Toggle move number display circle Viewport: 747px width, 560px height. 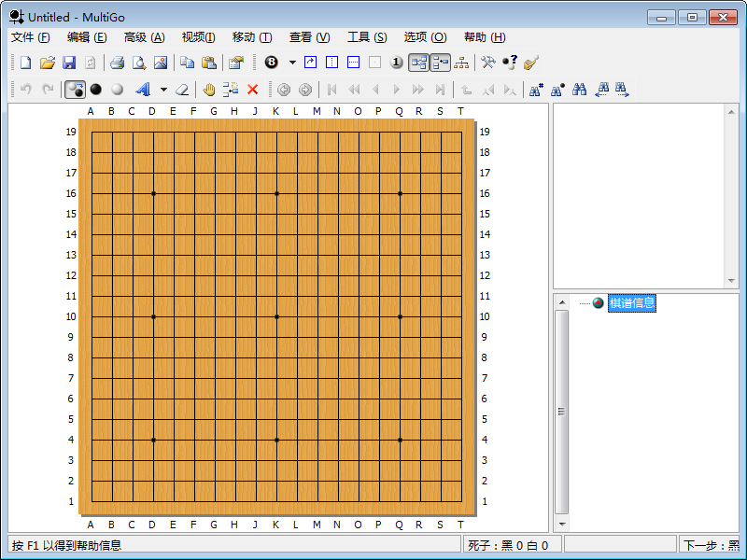coord(397,62)
